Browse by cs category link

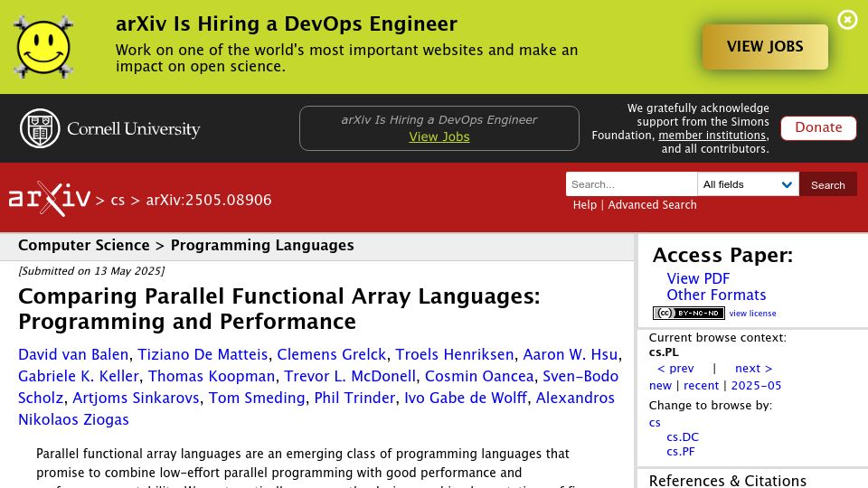pos(655,423)
